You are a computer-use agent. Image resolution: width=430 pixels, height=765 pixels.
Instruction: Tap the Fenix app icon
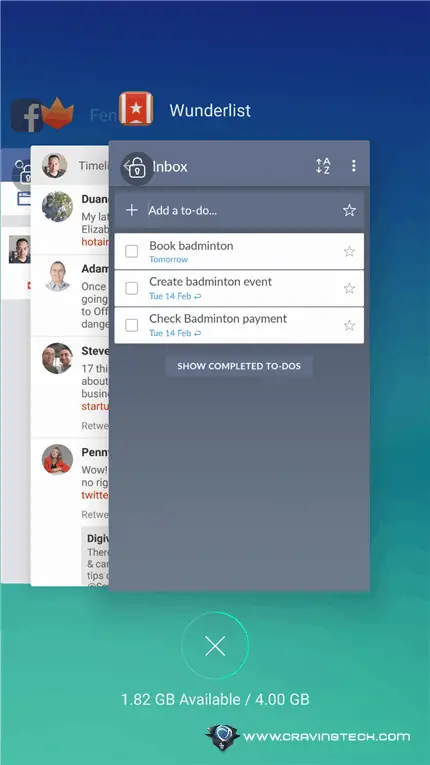coord(58,113)
